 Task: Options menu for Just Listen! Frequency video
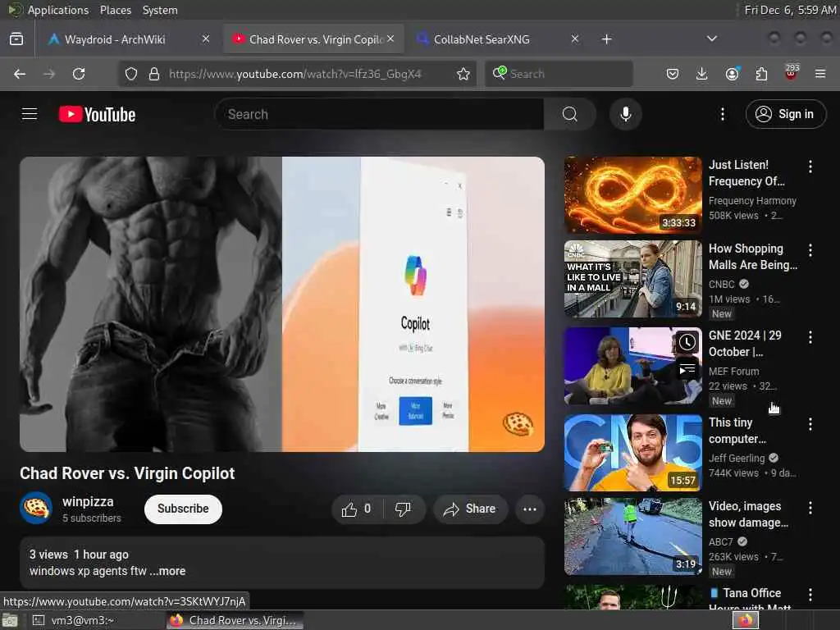point(810,167)
